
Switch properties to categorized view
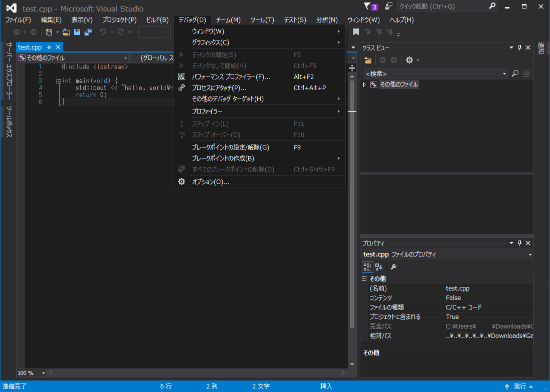click(368, 267)
